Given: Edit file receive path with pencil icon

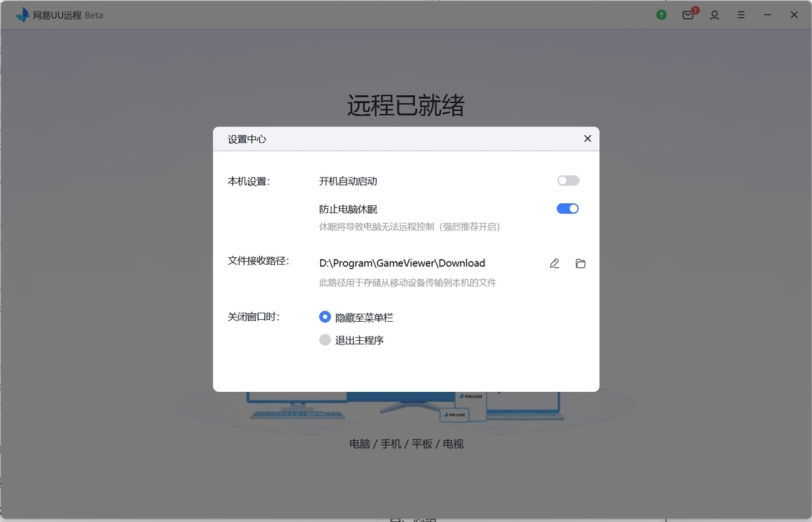Looking at the screenshot, I should click(x=554, y=263).
